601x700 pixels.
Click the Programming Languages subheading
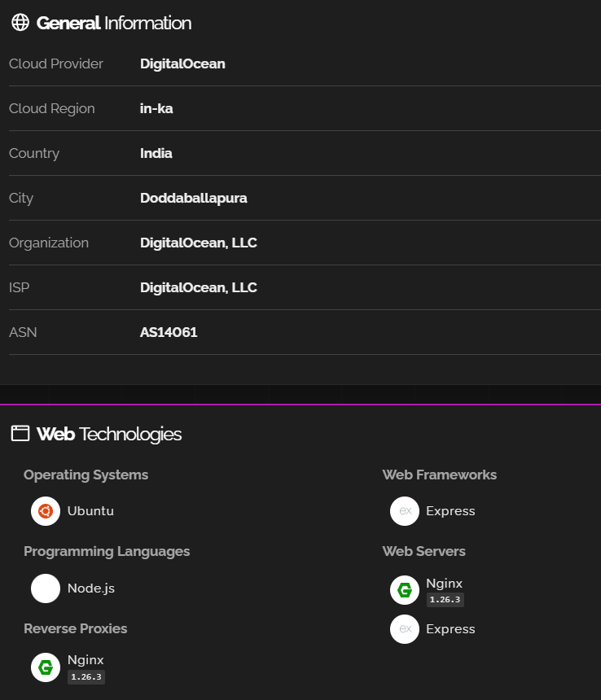[x=107, y=551]
